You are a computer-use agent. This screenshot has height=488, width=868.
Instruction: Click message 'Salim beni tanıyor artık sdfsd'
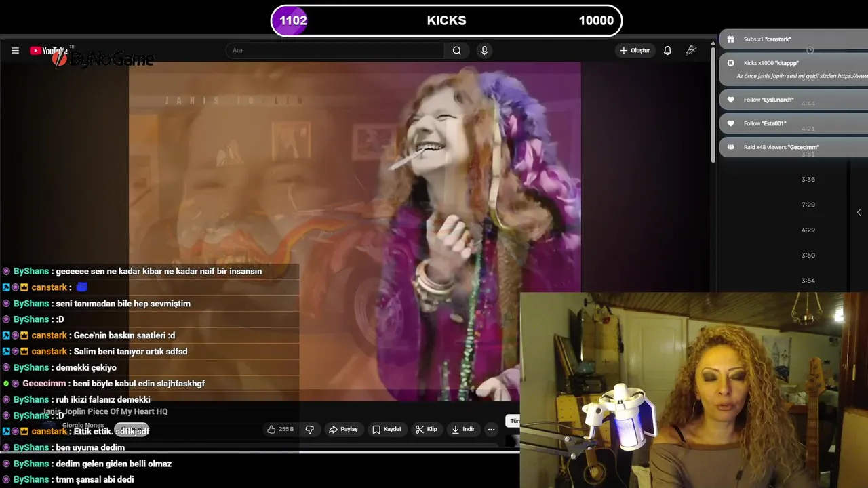(130, 352)
